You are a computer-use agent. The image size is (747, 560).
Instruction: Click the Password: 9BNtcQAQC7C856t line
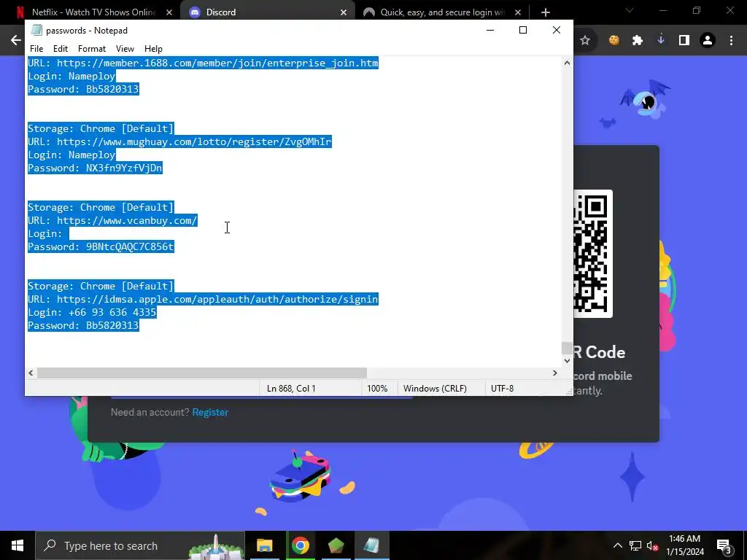click(x=101, y=246)
